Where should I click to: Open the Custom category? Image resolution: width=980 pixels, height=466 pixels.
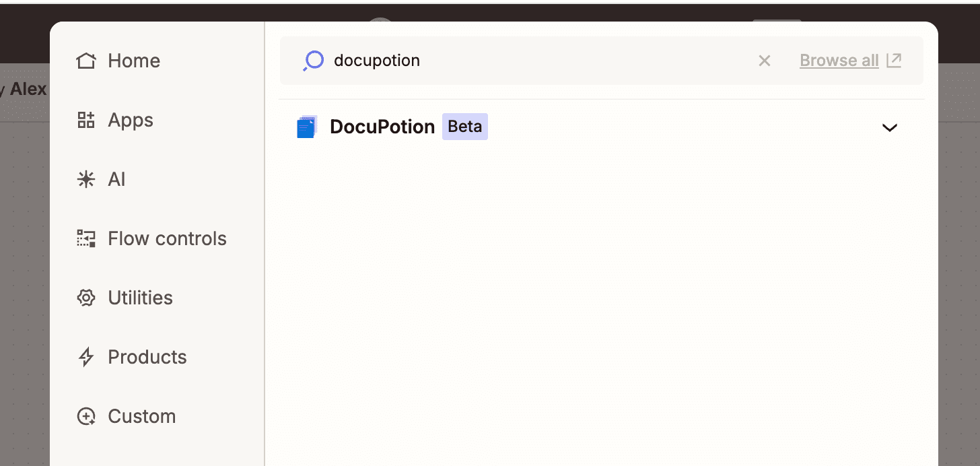point(126,416)
